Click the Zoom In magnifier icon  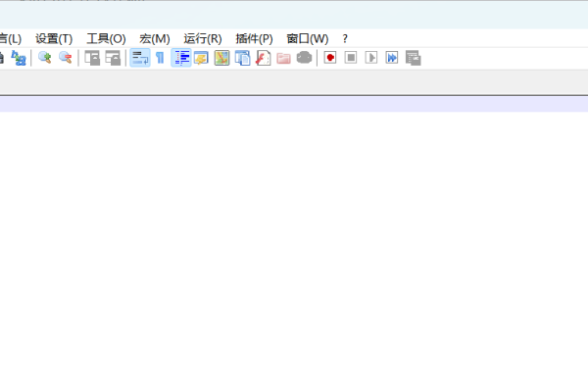pyautogui.click(x=44, y=58)
